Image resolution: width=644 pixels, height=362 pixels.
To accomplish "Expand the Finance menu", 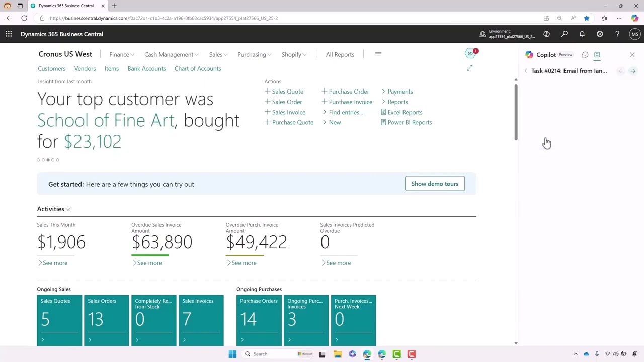I will [x=122, y=54].
